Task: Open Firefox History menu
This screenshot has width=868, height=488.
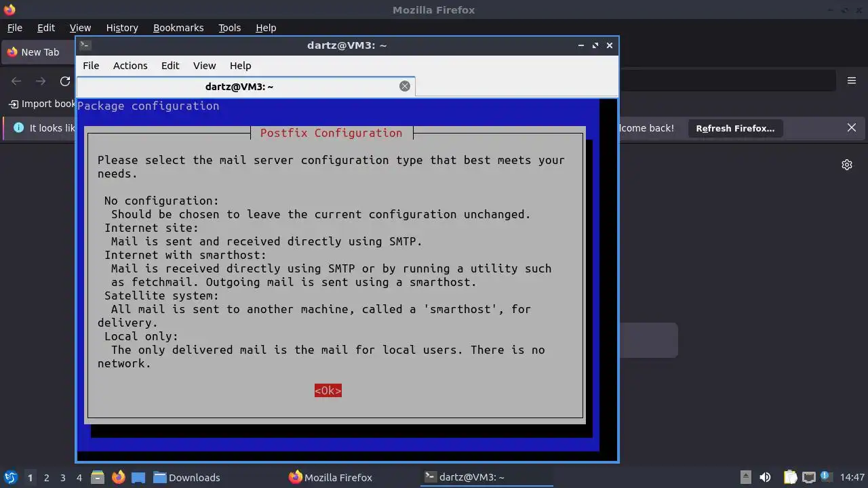Action: [x=122, y=28]
